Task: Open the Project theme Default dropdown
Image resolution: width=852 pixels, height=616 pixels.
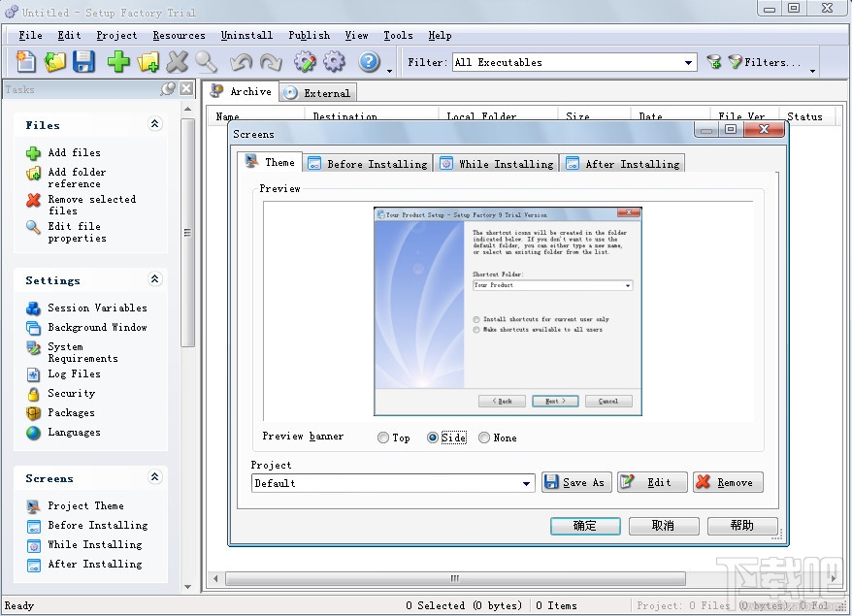Action: coord(526,483)
